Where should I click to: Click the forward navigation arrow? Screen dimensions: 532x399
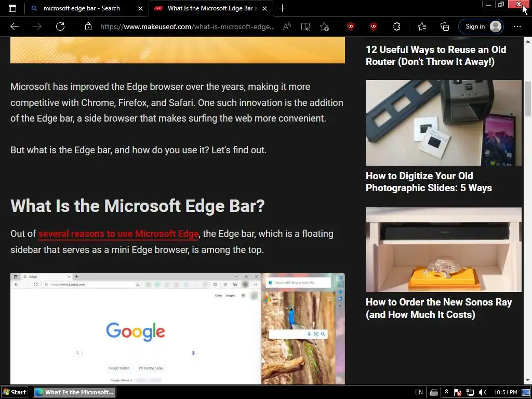(x=37, y=26)
